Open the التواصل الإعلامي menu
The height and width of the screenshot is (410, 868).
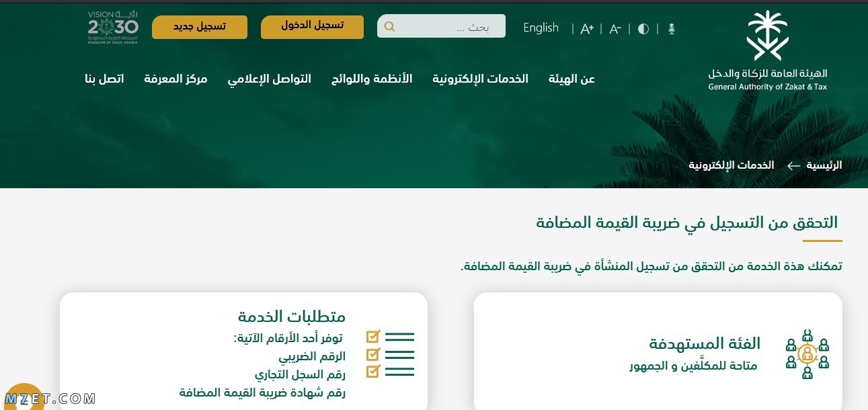click(x=269, y=79)
